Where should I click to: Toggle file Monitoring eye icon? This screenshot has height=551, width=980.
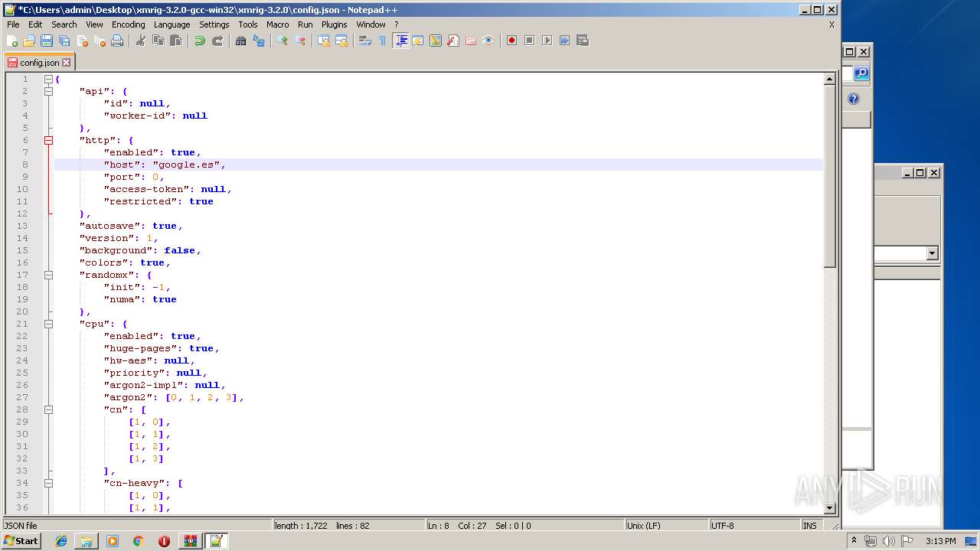pyautogui.click(x=488, y=41)
